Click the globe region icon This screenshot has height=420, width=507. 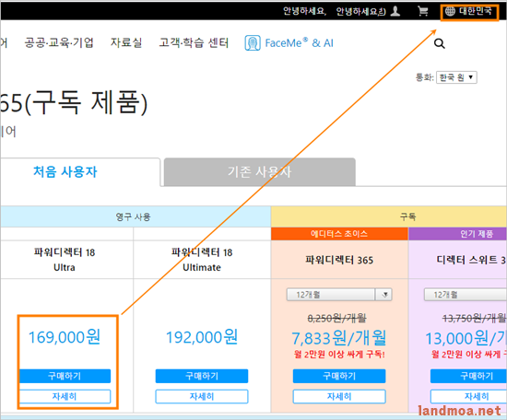(450, 11)
